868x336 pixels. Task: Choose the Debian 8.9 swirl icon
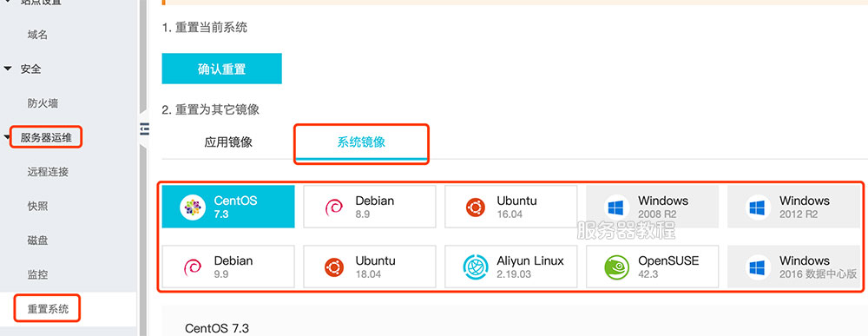(x=334, y=207)
